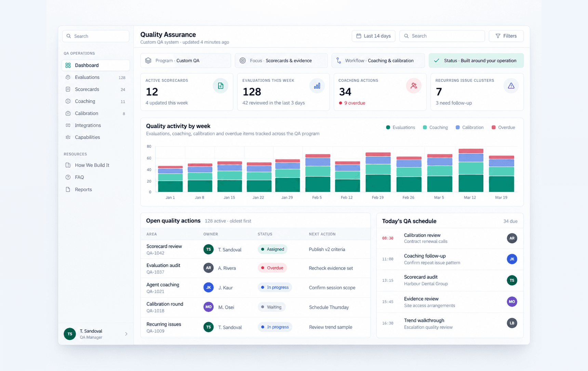This screenshot has width=588, height=371.
Task: Toggle Evaluations legend color swatch
Action: (x=388, y=127)
